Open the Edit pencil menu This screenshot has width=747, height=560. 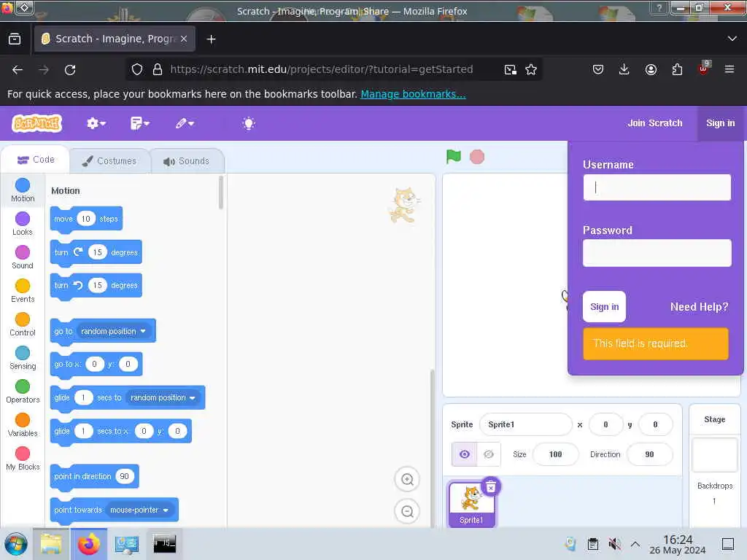[x=185, y=123]
